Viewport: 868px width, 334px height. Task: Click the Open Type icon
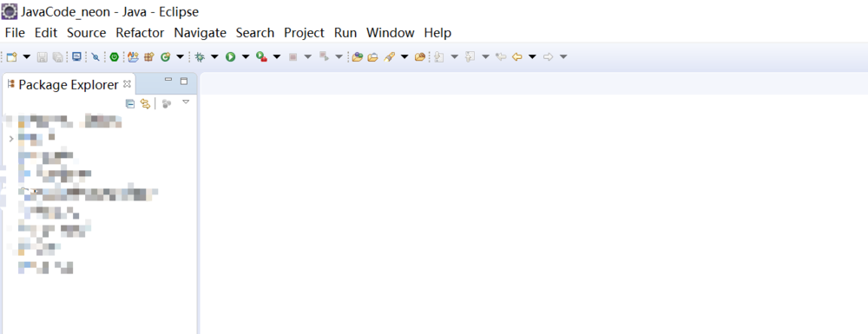click(x=357, y=56)
